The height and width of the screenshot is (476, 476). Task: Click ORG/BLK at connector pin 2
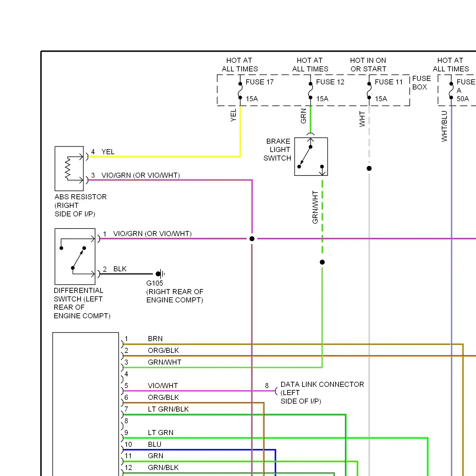(163, 350)
